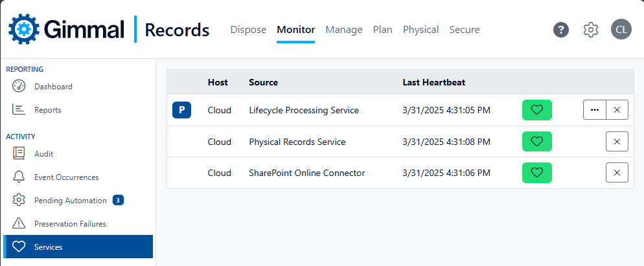Open Preservation Failures in sidebar

coord(70,224)
